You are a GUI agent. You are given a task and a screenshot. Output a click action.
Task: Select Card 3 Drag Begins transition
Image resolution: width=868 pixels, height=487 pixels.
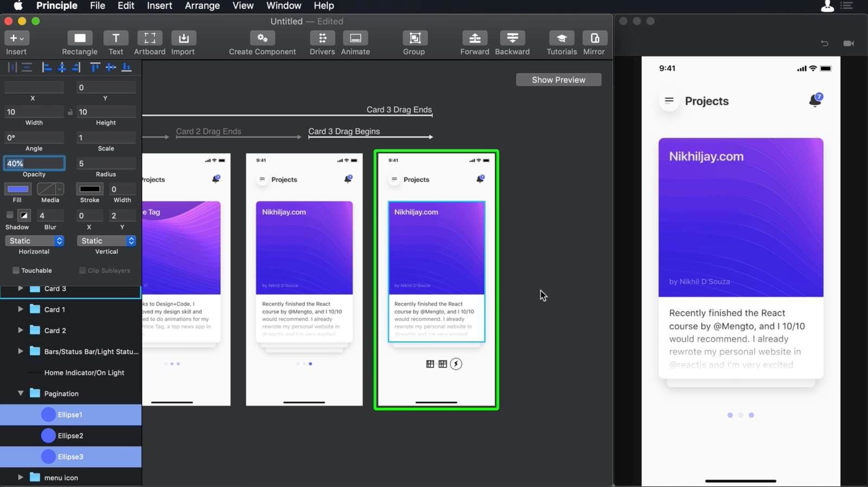[x=344, y=131]
